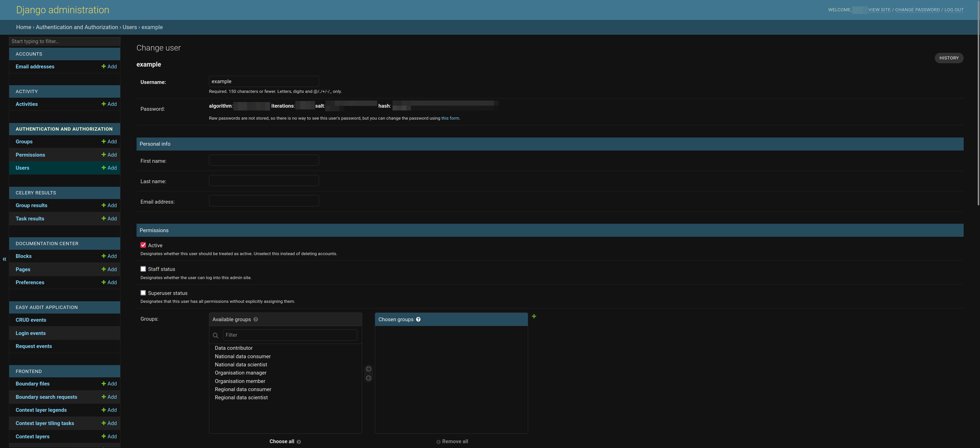The height and width of the screenshot is (448, 980).
Task: Add a new Boundary file
Action: pyautogui.click(x=109, y=384)
